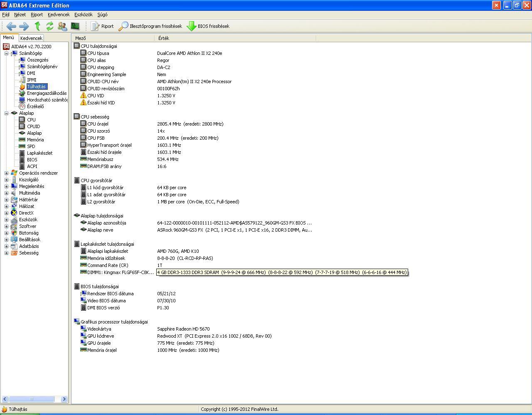Expand the Multimédia node
Image resolution: width=532 pixels, height=415 pixels.
click(x=6, y=193)
